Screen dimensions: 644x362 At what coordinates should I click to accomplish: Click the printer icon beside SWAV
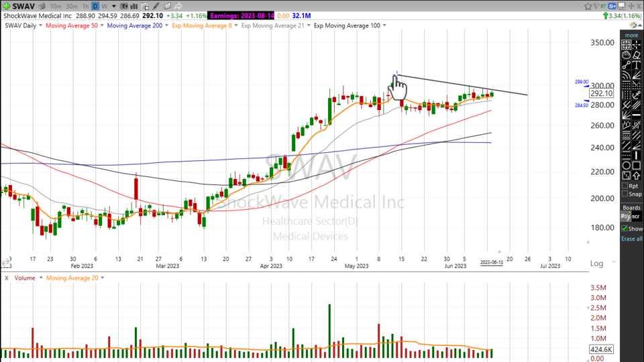click(x=42, y=6)
